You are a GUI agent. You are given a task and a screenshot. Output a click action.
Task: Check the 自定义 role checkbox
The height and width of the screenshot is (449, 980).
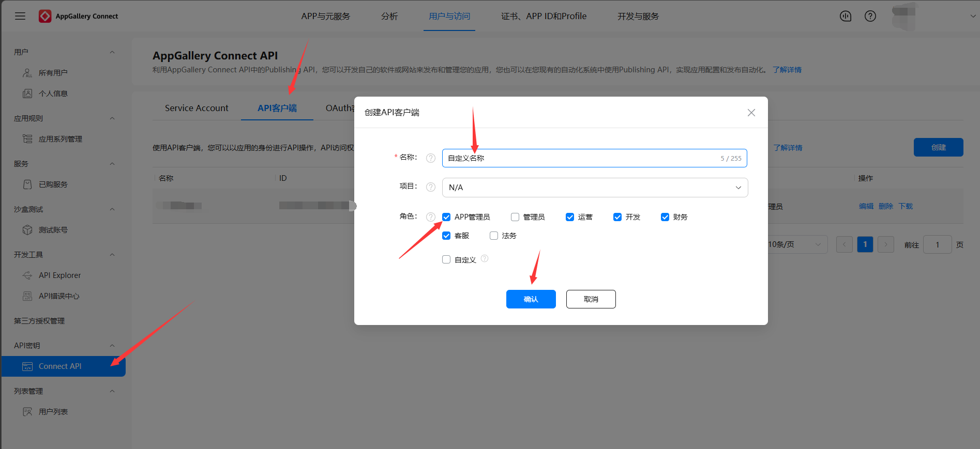tap(446, 259)
